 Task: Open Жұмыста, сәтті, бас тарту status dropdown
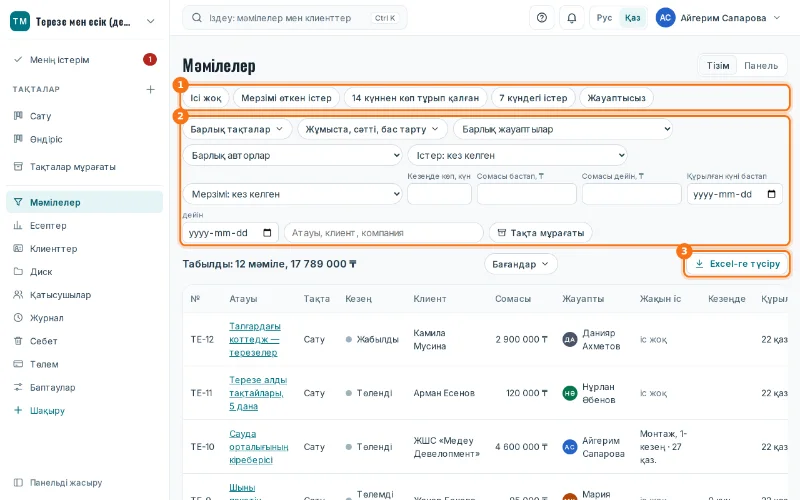point(372,129)
